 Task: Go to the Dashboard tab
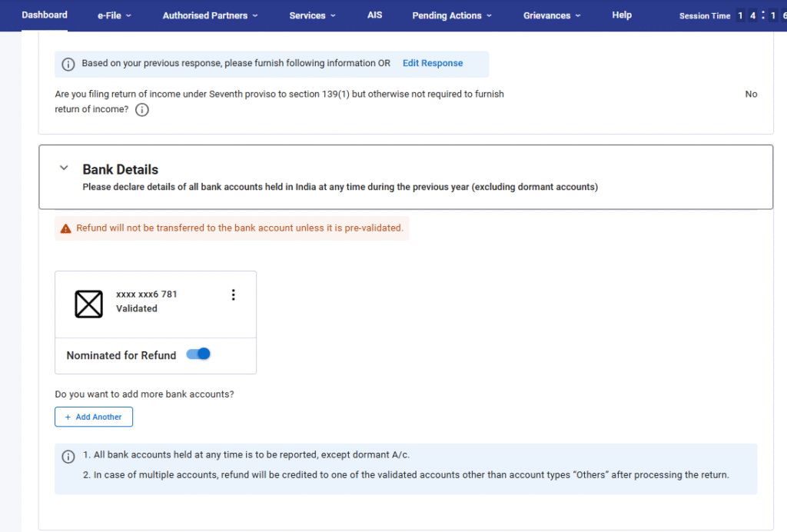[45, 15]
